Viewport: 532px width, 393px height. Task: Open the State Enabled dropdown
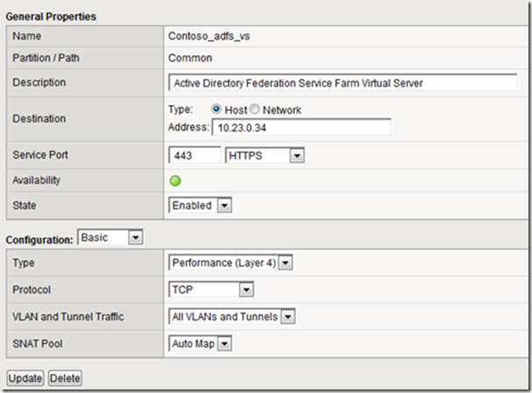click(x=199, y=205)
